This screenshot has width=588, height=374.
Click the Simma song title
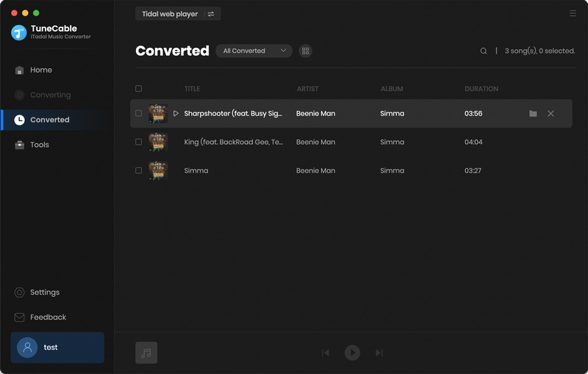click(196, 170)
